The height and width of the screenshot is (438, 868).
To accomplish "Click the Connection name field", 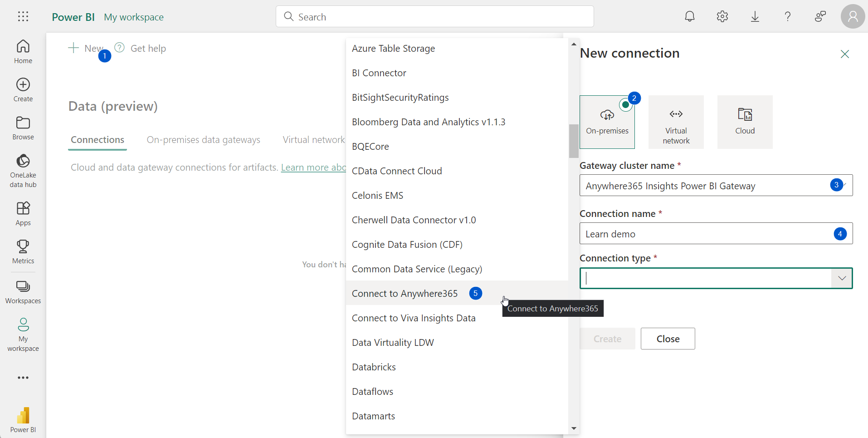I will 716,233.
